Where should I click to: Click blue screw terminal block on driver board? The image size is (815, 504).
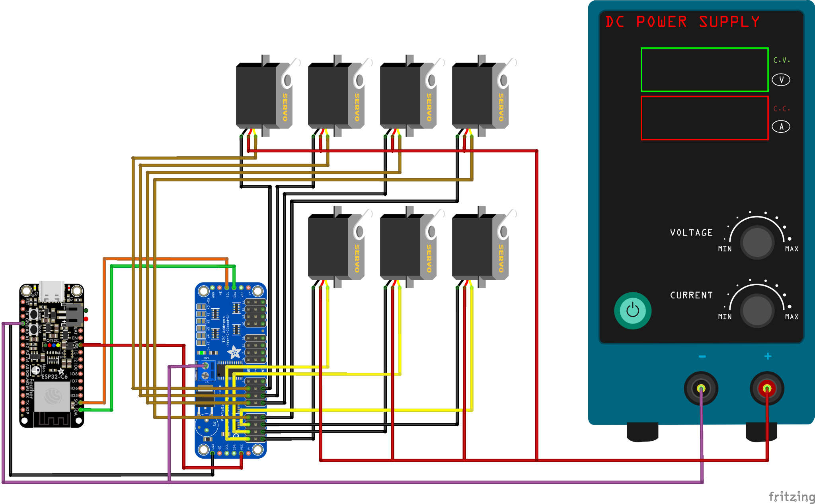206,370
